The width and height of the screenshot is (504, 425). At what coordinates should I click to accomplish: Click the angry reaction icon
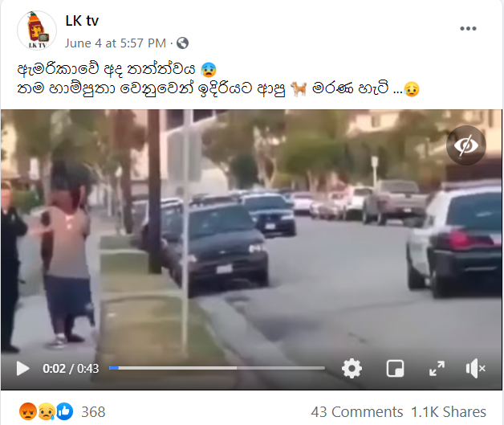28,411
